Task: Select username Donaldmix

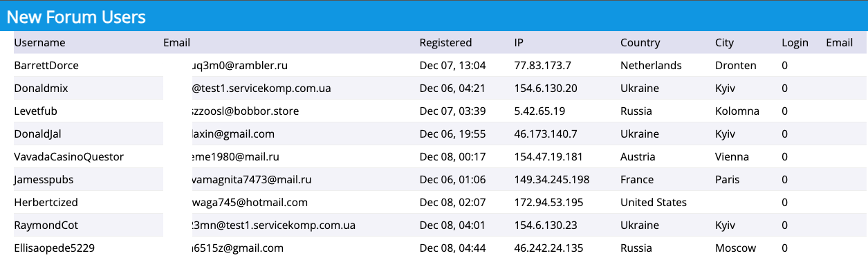Action: coord(41,89)
